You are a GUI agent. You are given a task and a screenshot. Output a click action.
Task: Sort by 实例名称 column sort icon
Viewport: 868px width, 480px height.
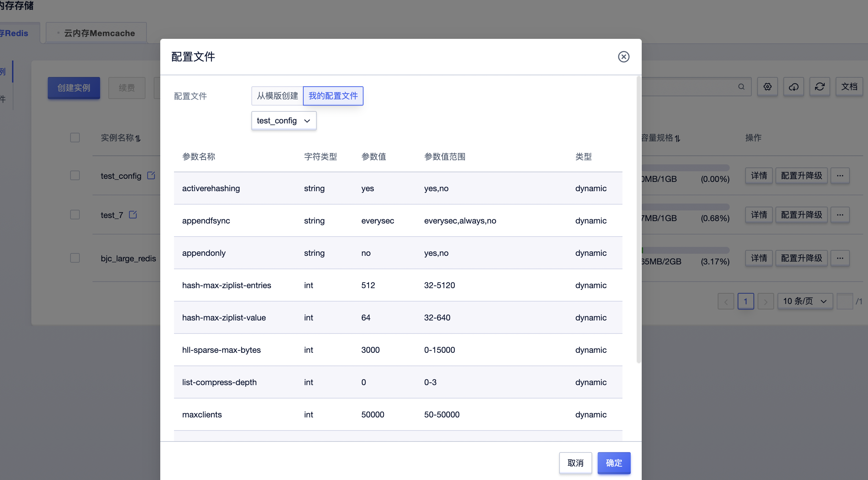(x=138, y=138)
